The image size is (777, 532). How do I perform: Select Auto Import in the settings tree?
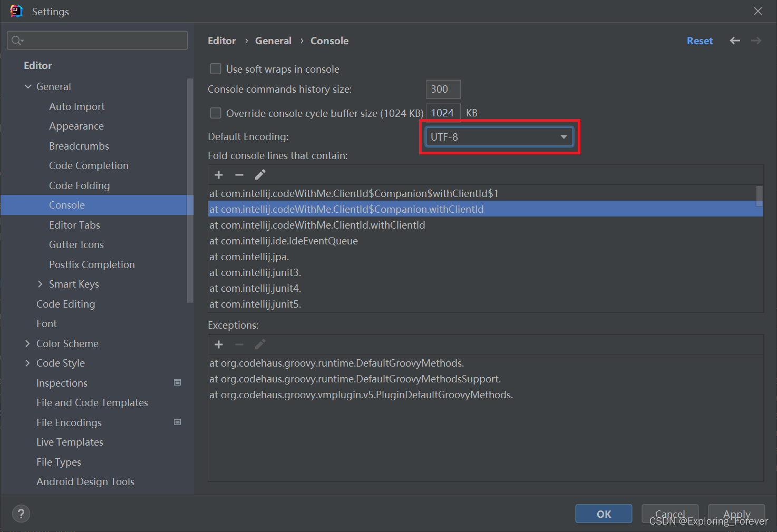tap(77, 106)
